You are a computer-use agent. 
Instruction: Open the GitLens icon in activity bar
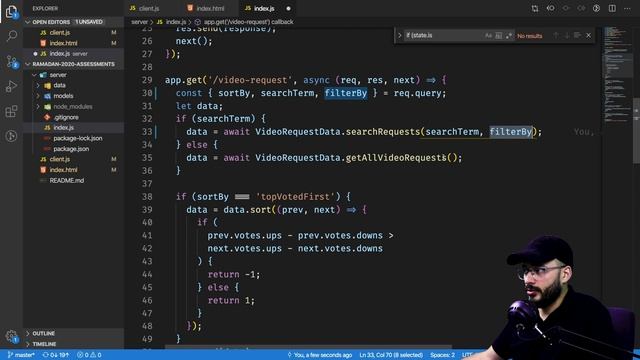point(11,136)
